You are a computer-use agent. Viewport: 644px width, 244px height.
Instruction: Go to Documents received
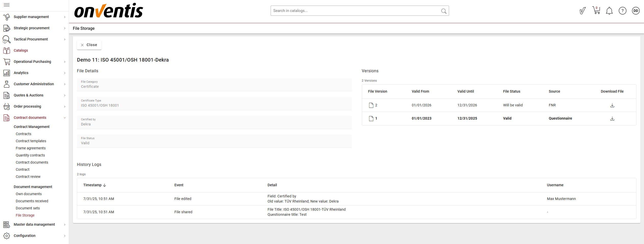coord(32,201)
